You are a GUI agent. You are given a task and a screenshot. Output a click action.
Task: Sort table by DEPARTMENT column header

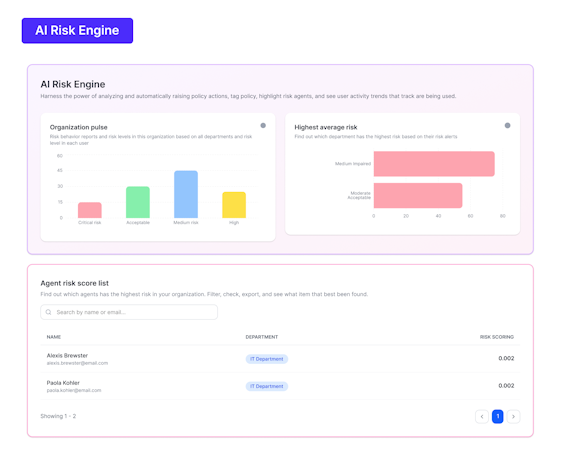click(x=262, y=337)
